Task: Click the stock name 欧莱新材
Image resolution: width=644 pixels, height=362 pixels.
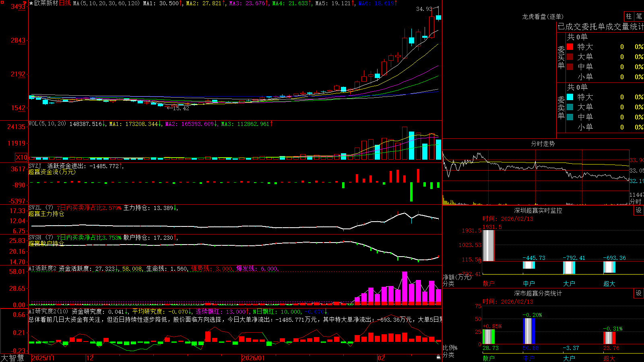Action: (x=46, y=3)
